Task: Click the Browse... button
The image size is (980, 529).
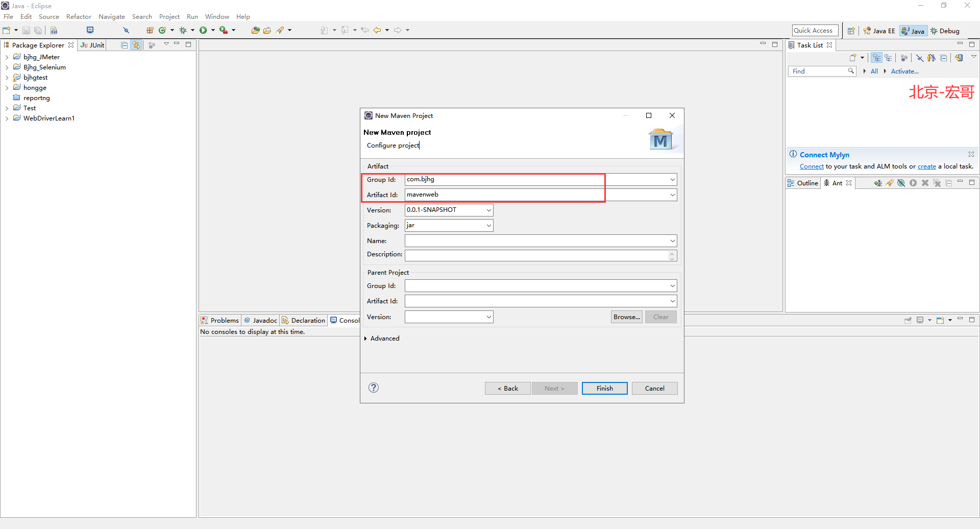Action: 627,317
